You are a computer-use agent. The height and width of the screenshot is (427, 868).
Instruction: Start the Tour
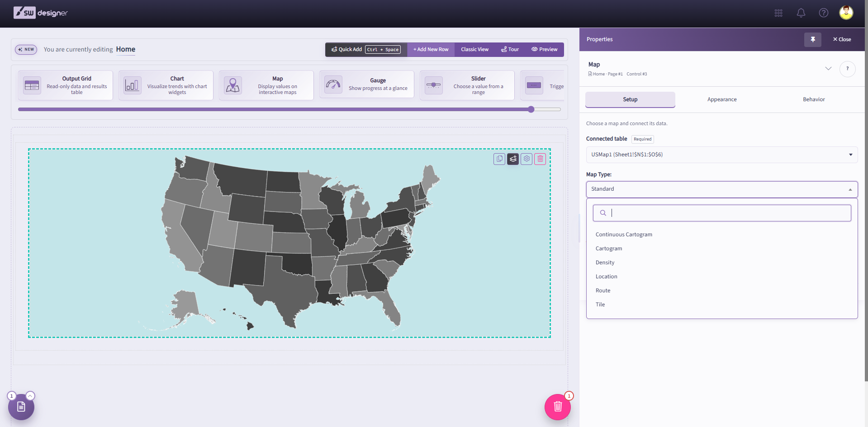point(510,50)
